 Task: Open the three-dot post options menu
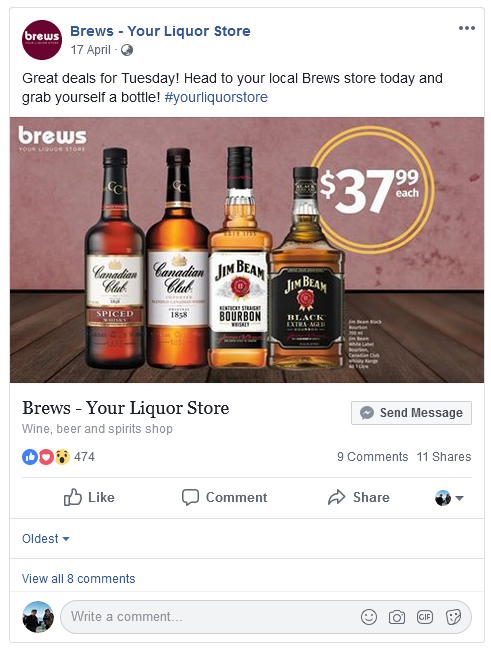click(467, 28)
